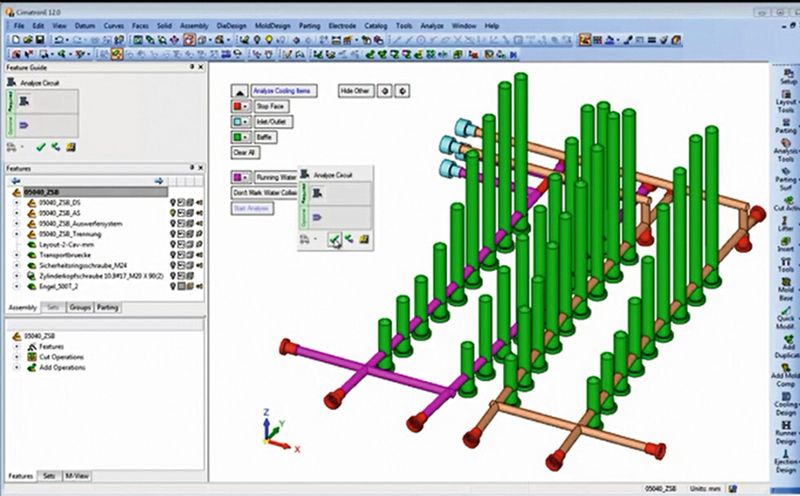Screen dimensions: 800x496
Task: Toggle the visibility bulb for the Sicherheitsringschraube_M24 row
Action: [173, 265]
